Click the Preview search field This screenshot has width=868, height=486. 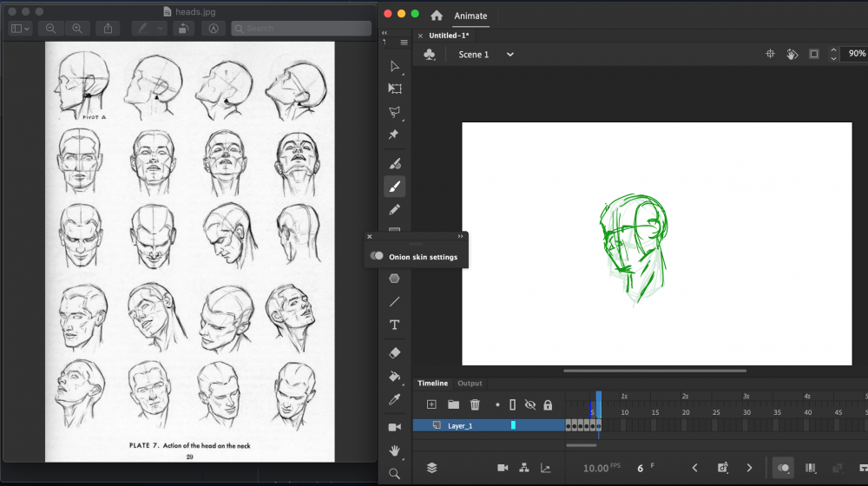301,29
